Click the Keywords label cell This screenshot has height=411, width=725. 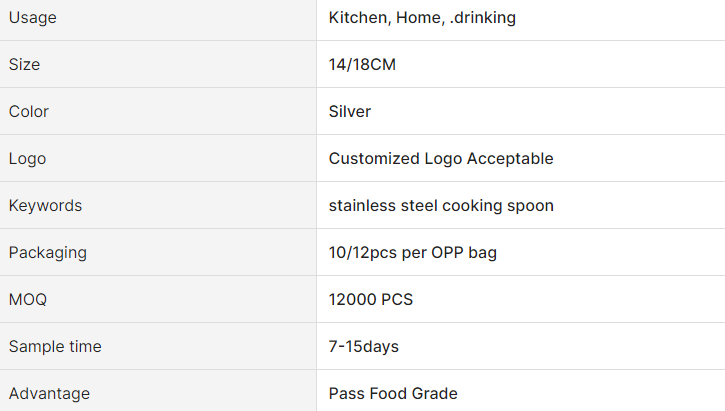tap(46, 206)
